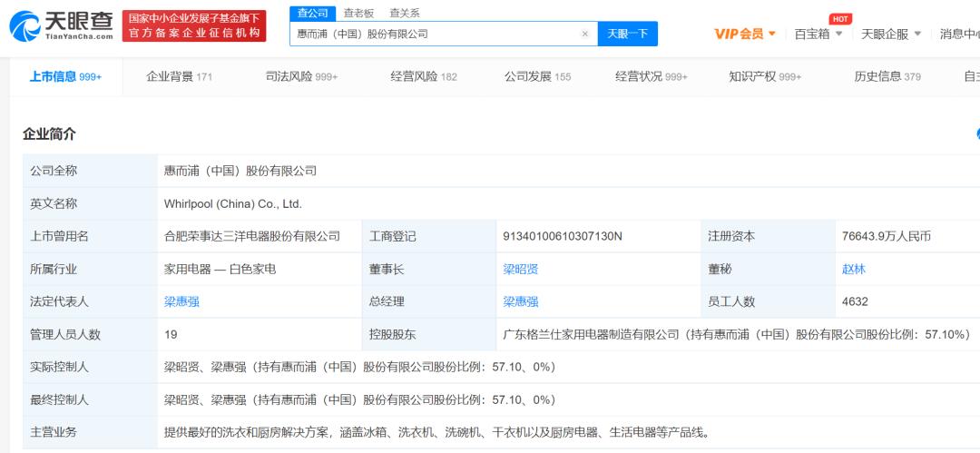Switch to the 经营风险 tab

[x=424, y=77]
